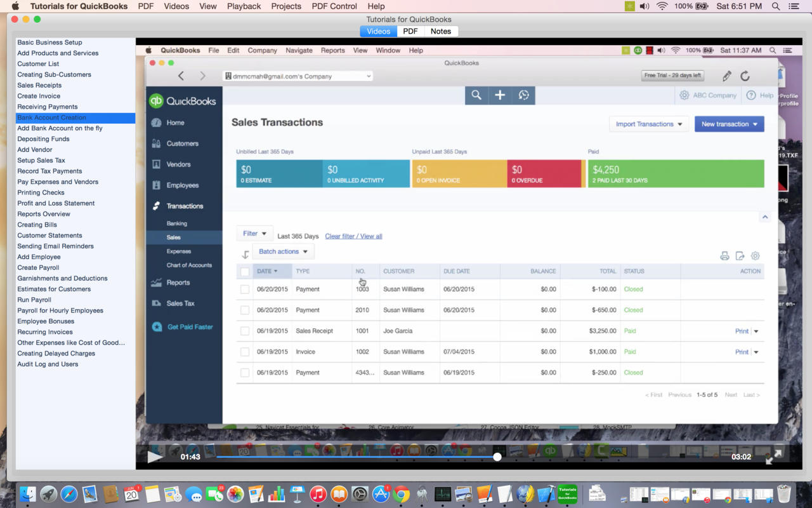Image resolution: width=812 pixels, height=508 pixels.
Task: Open Customers in the sidebar
Action: (x=184, y=144)
